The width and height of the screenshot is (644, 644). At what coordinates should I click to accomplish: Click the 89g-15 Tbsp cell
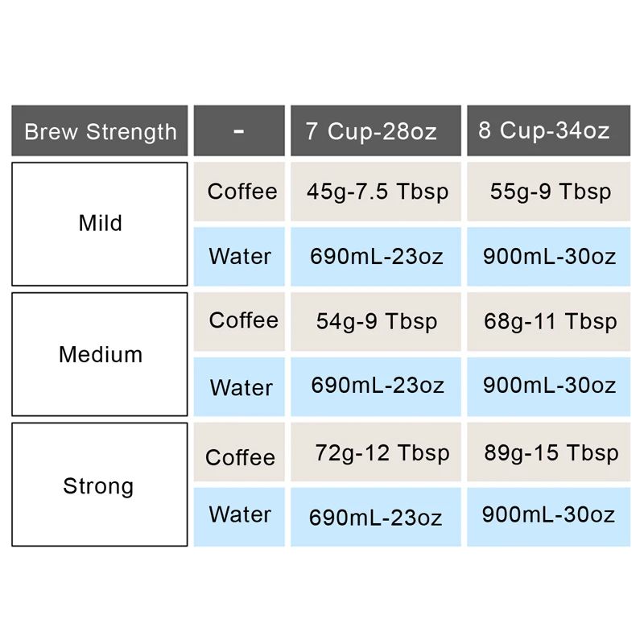point(548,452)
